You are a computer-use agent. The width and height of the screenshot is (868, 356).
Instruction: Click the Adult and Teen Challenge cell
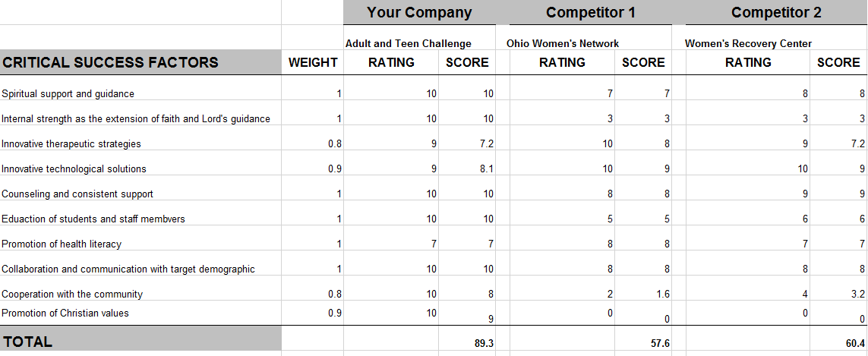click(409, 43)
